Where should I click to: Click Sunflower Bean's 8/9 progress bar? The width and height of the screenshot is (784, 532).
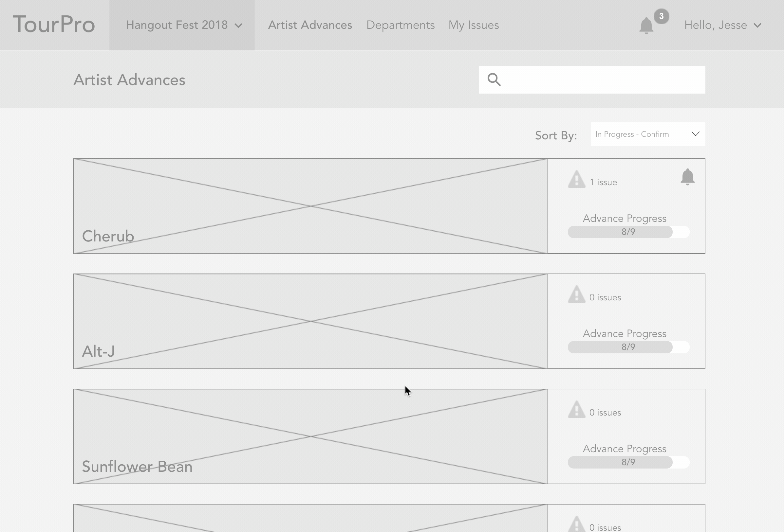(628, 462)
